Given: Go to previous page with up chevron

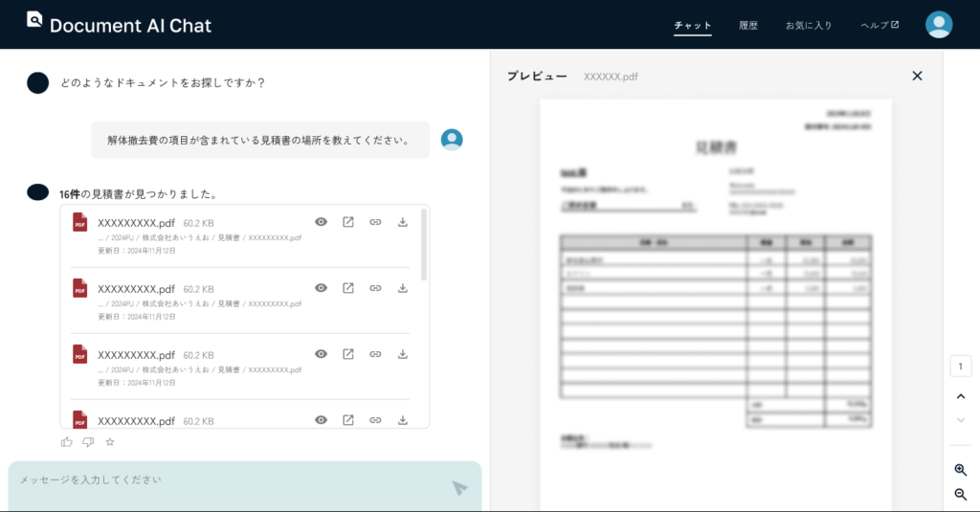Looking at the screenshot, I should [961, 396].
